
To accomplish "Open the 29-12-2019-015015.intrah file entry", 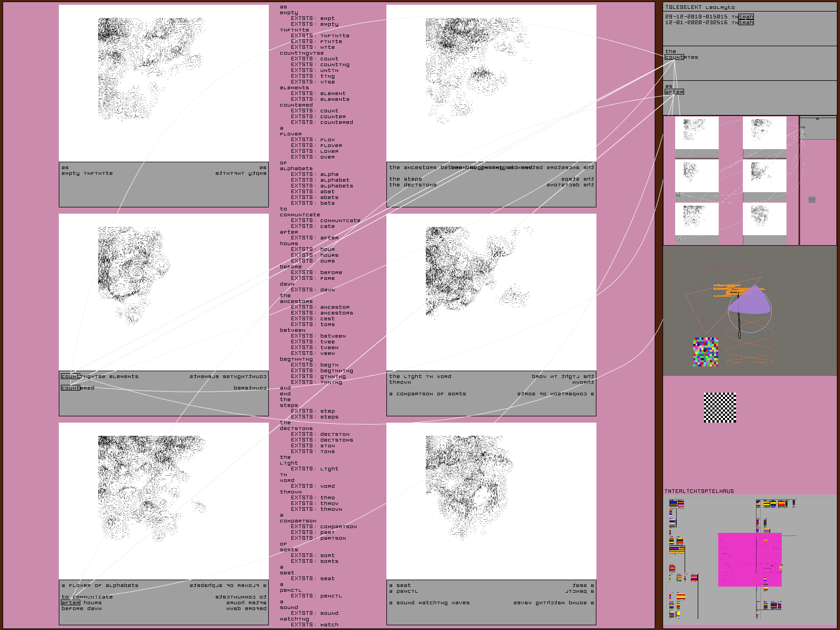I will [x=709, y=17].
